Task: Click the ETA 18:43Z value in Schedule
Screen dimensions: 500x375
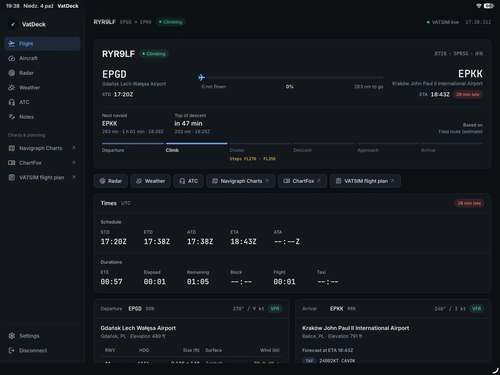Action: click(x=243, y=241)
